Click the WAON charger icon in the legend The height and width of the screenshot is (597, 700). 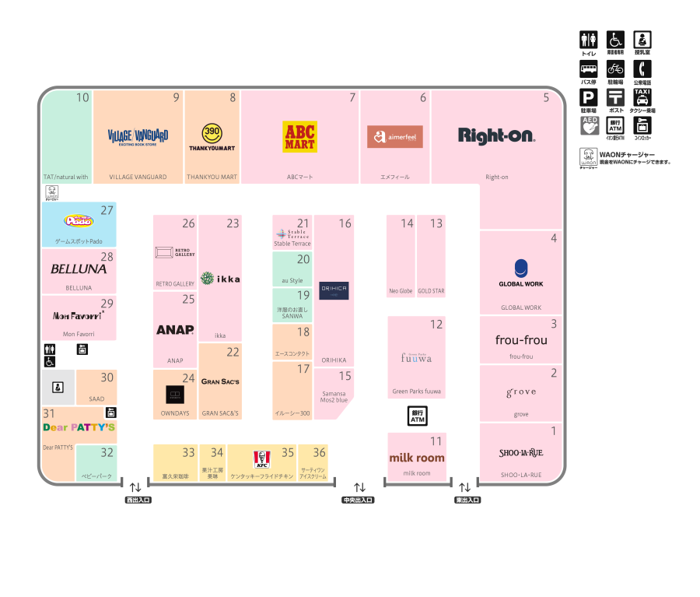(589, 157)
